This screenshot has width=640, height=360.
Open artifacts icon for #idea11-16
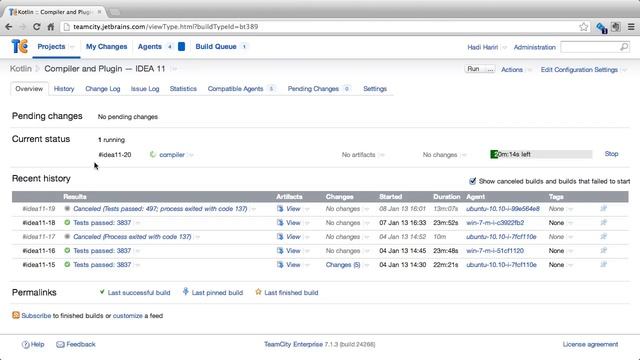[x=280, y=251]
